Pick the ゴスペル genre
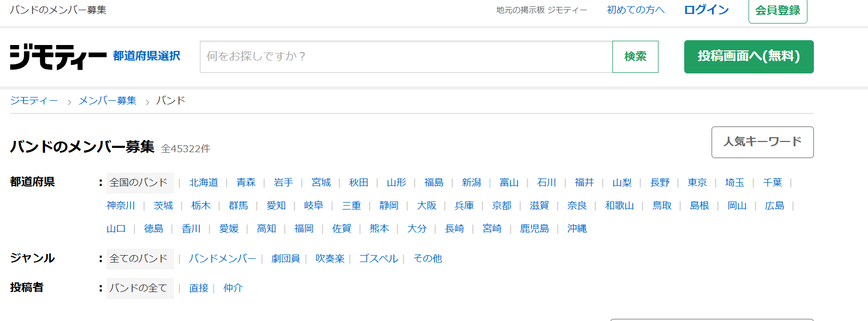The width and height of the screenshot is (868, 321). [x=378, y=259]
